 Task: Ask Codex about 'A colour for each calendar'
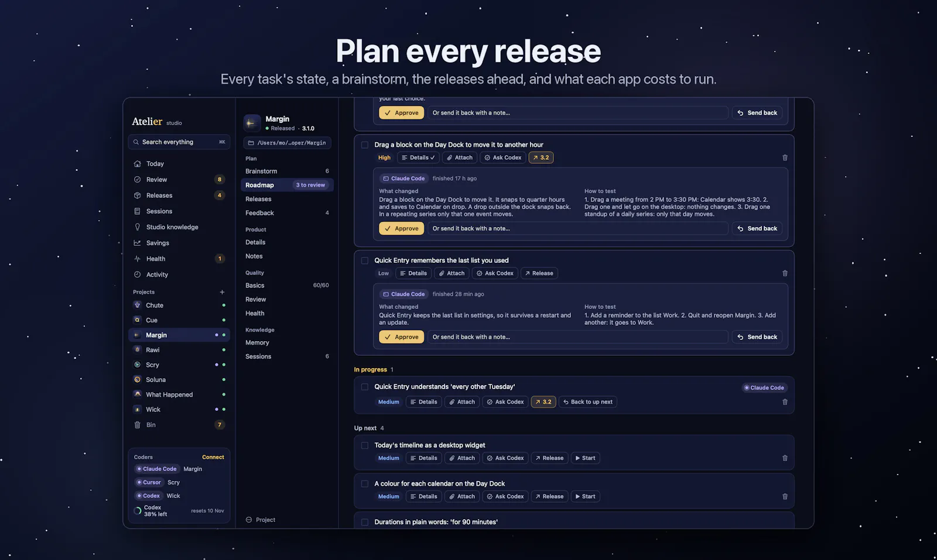pos(505,497)
